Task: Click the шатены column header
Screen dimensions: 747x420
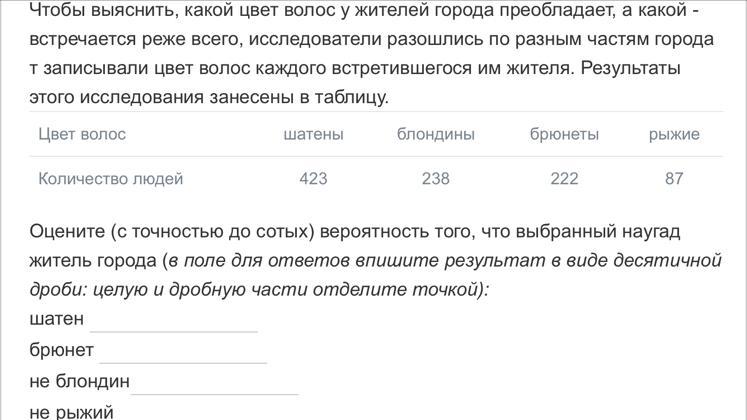Action: 313,134
